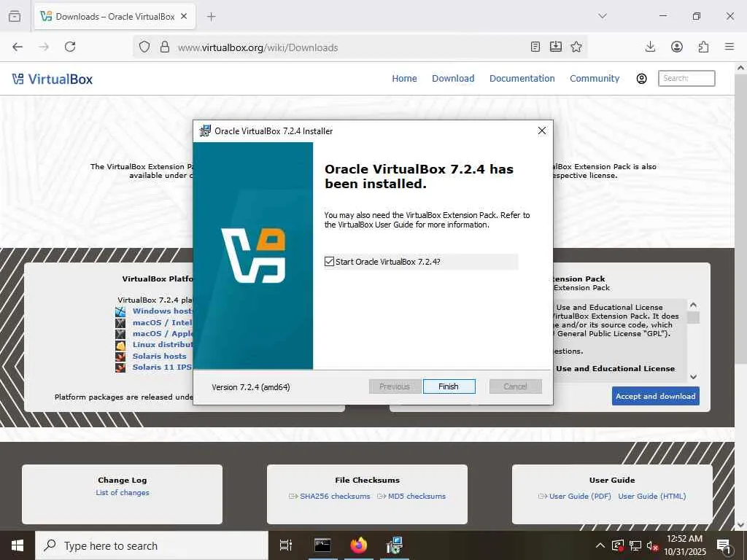Screen dimensions: 747x560
Task: Click the Accept and download button
Action: 656,396
